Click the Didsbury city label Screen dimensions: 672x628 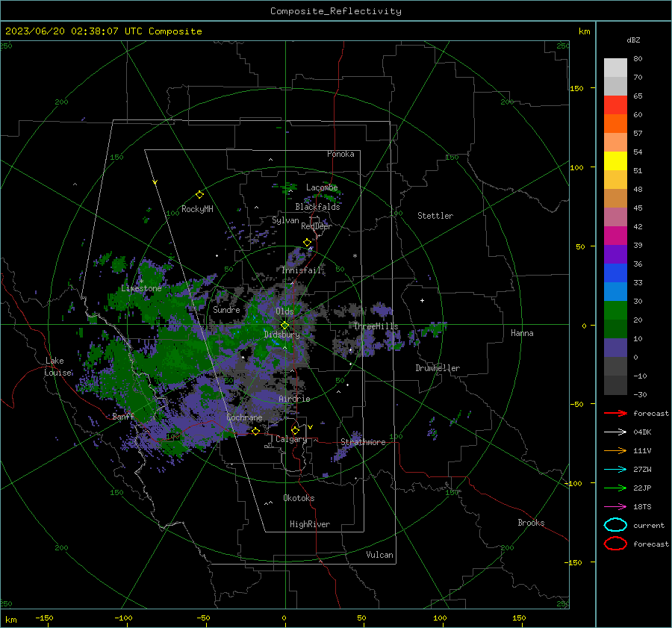coord(282,335)
